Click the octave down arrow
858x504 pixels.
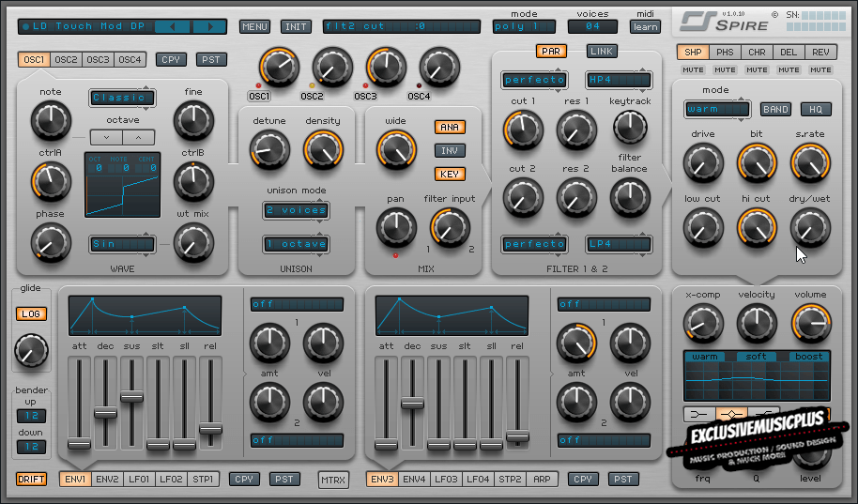105,137
